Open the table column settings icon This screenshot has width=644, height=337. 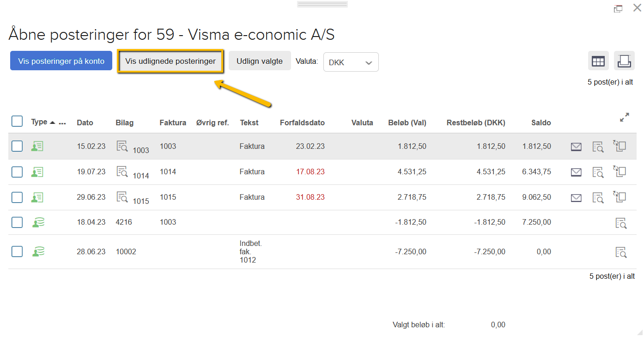598,61
